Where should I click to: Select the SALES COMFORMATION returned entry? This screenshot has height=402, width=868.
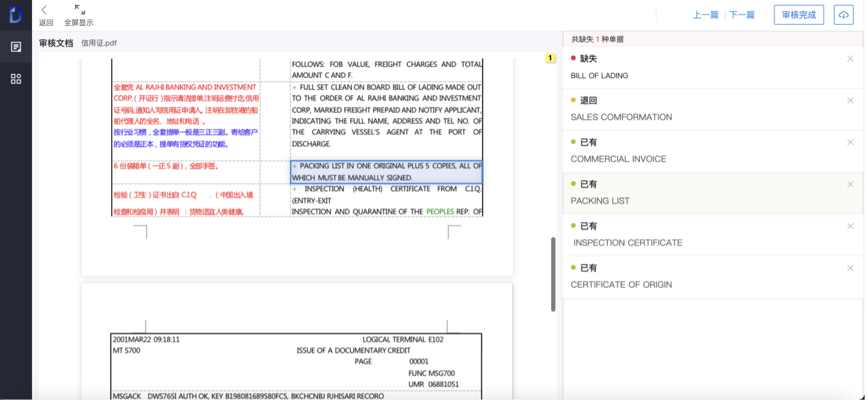click(x=713, y=109)
